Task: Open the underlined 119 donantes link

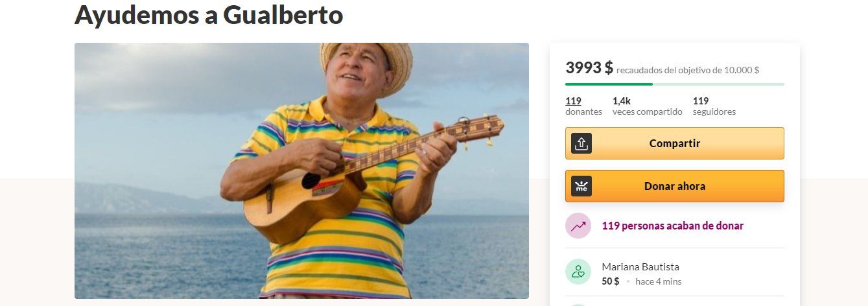Action: (x=573, y=100)
